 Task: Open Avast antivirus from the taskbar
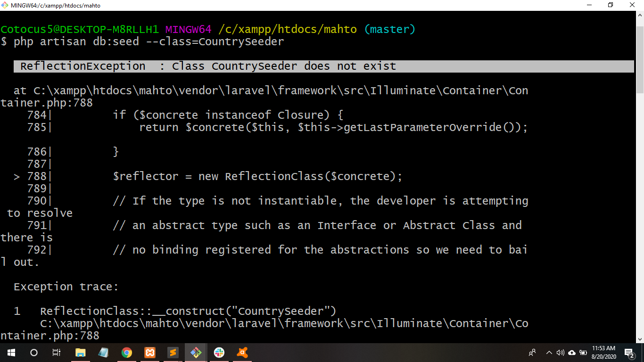tap(242, 353)
